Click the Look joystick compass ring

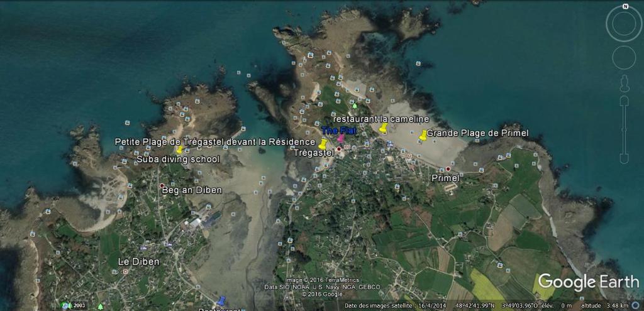(x=624, y=24)
